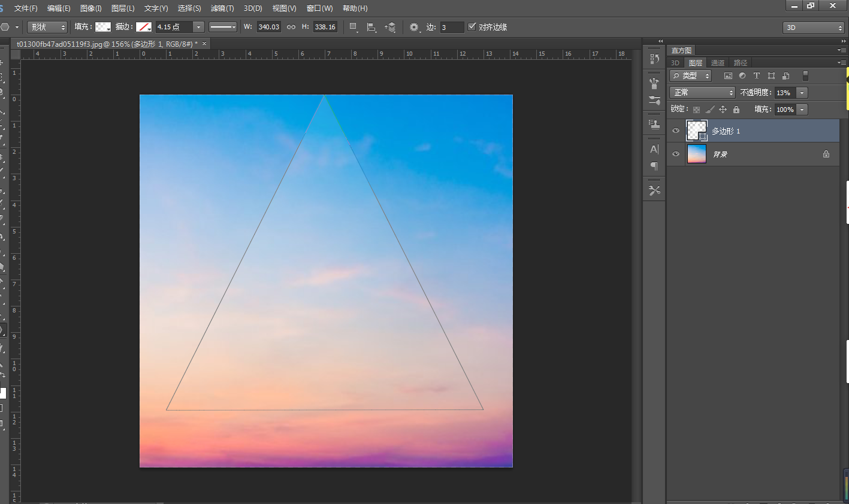Viewport: 849px width, 504px height.
Task: Open the Clone Source stamp panel icon
Action: 654,124
